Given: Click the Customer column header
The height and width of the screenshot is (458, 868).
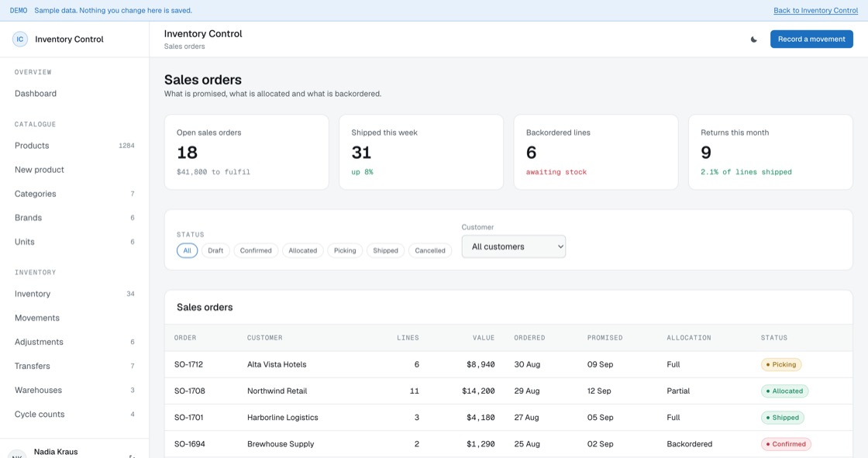Looking at the screenshot, I should coord(264,338).
